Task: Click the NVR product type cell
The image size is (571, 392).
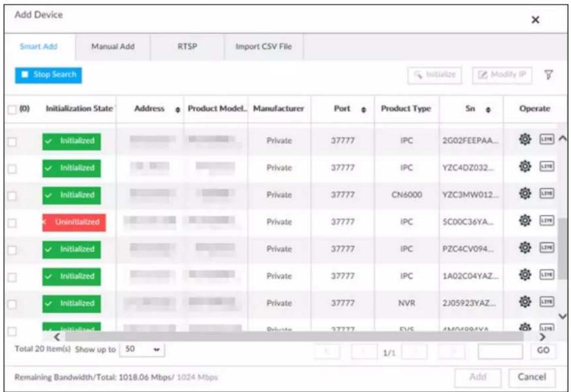Action: [x=407, y=303]
